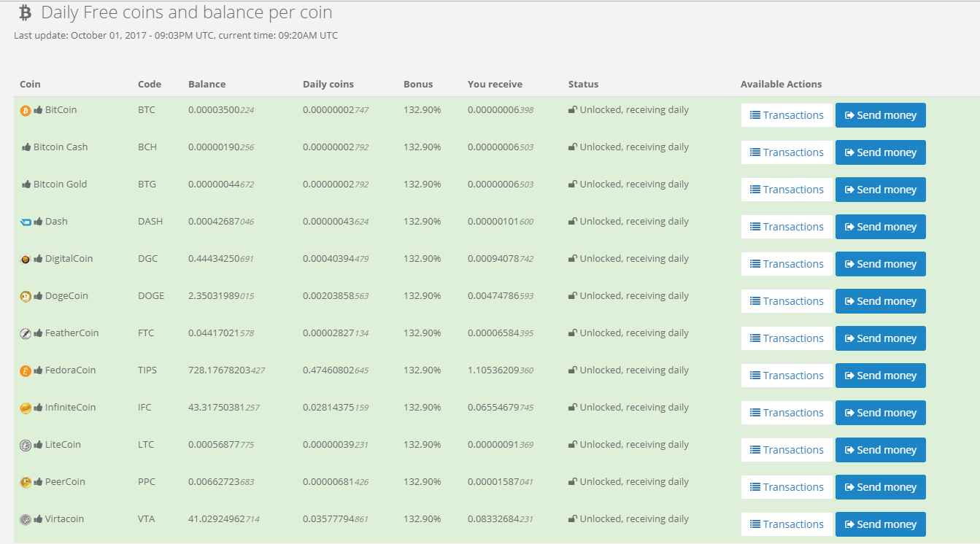Click thumbs-up icon beside PeerCoin

coord(38,482)
